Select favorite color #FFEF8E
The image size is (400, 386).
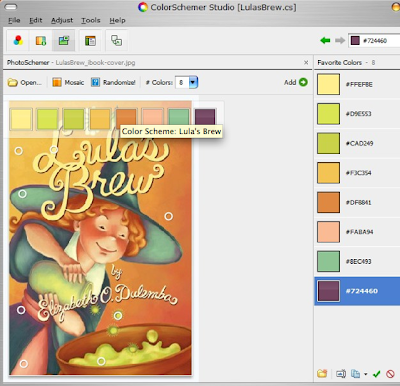pos(357,84)
